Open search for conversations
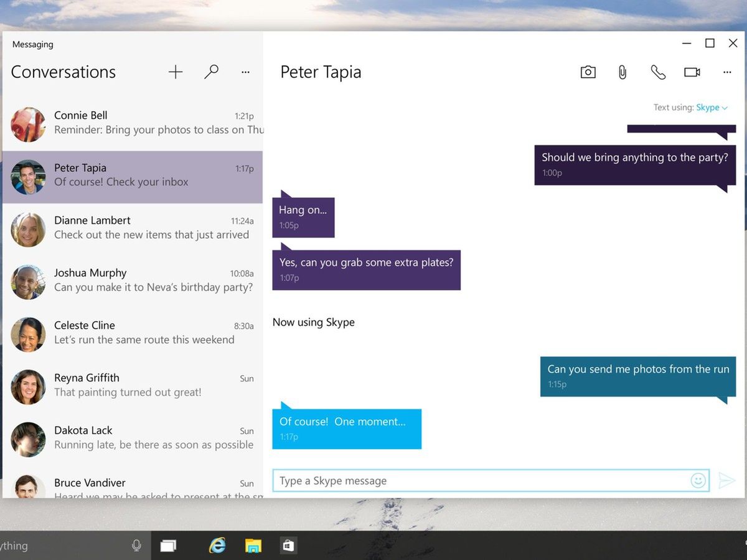Screen dimensions: 747x560 (x=211, y=72)
